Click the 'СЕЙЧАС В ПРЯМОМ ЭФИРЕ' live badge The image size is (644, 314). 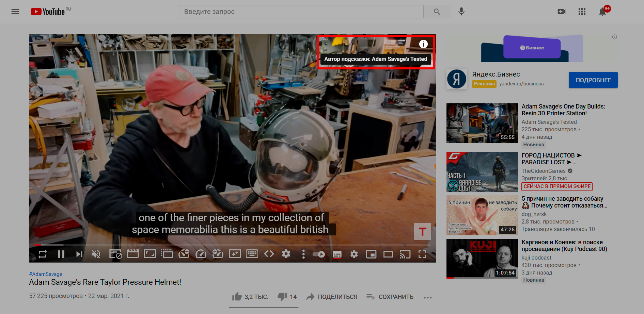[557, 186]
